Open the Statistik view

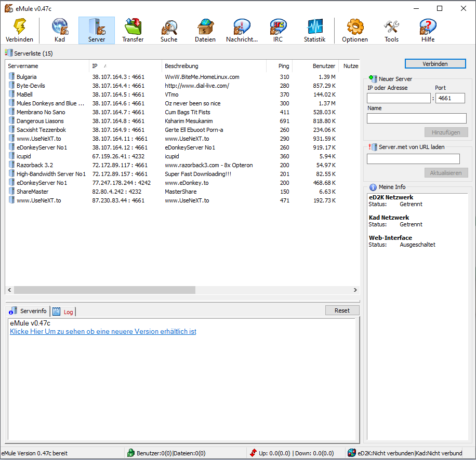(x=314, y=30)
